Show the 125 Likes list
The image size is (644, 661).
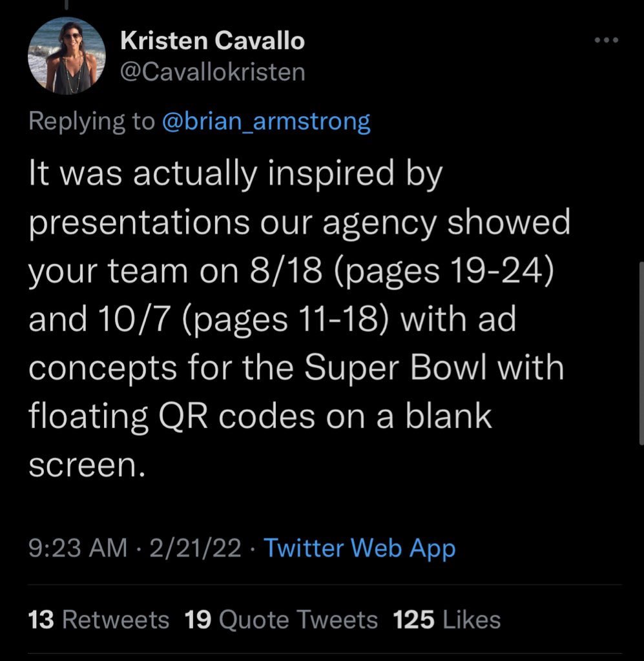click(447, 620)
